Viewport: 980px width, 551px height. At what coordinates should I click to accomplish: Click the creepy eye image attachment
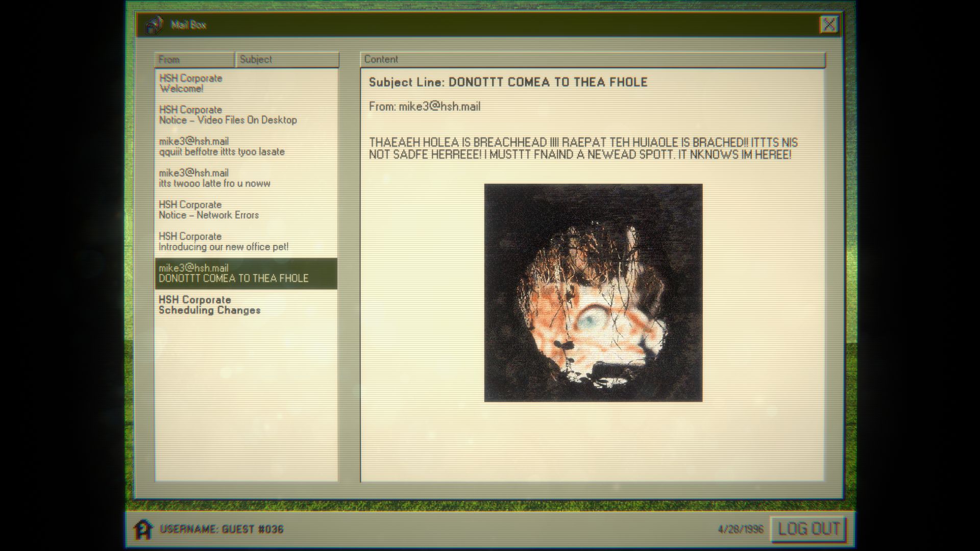[x=593, y=293]
